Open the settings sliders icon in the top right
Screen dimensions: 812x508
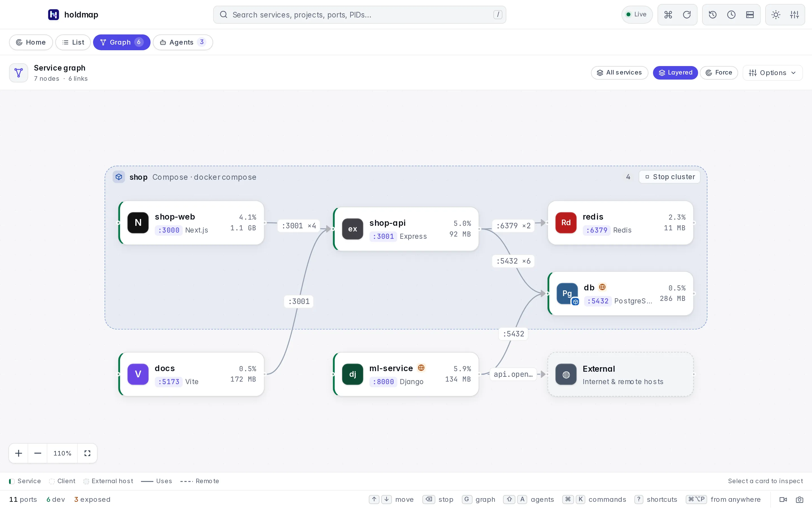coord(795,14)
